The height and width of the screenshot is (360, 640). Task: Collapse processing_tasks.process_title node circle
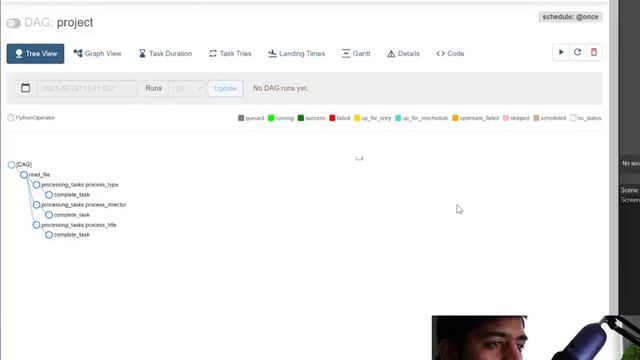36,225
